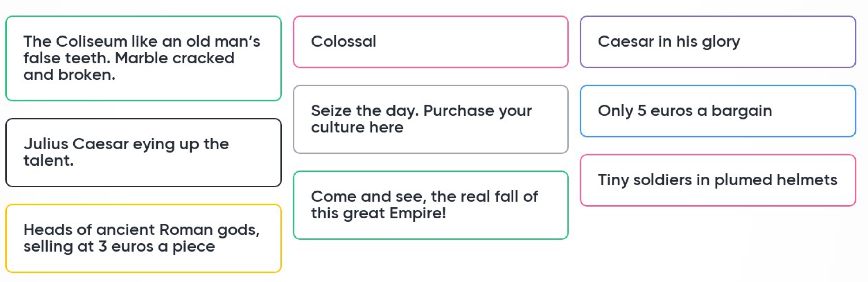Viewport: 868px width, 282px height.
Task: Choose the pink-bordered card about soldiers
Action: point(717,180)
